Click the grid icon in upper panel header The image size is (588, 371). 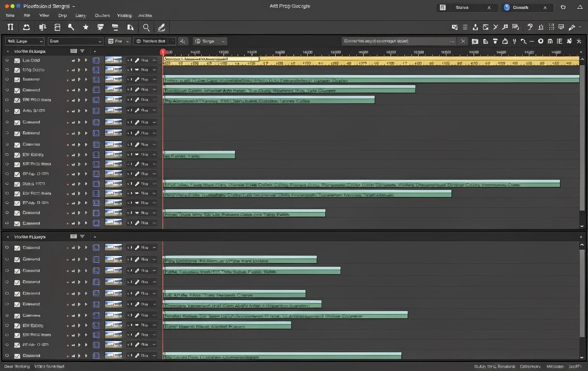[73, 51]
